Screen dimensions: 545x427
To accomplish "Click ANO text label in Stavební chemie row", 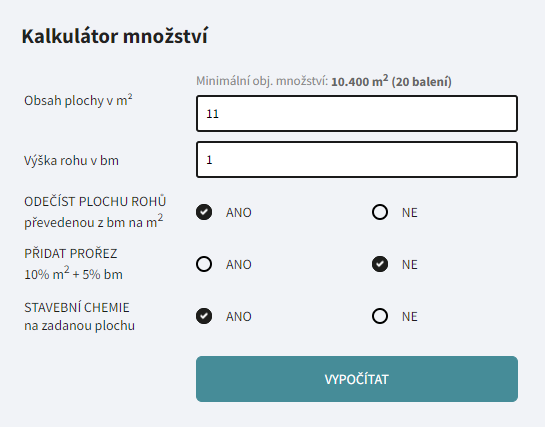I will point(238,317).
